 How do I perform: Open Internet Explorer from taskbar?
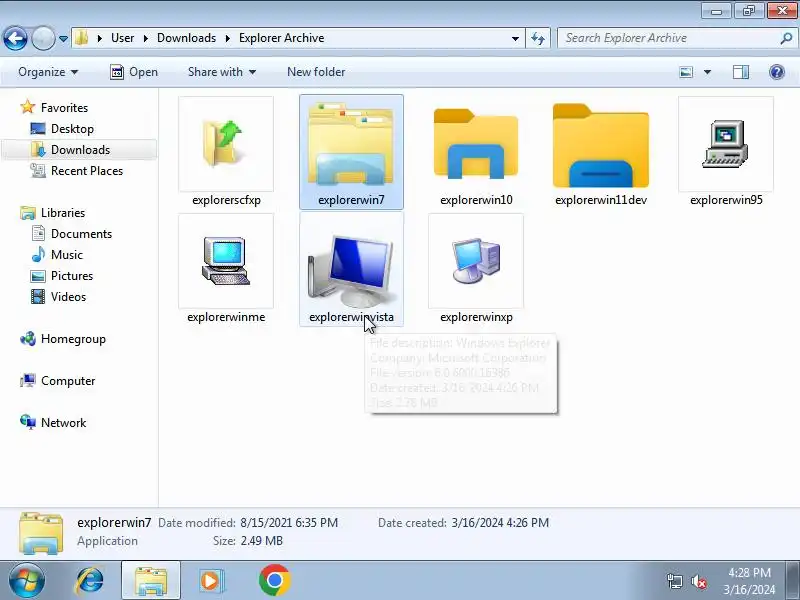click(x=89, y=581)
